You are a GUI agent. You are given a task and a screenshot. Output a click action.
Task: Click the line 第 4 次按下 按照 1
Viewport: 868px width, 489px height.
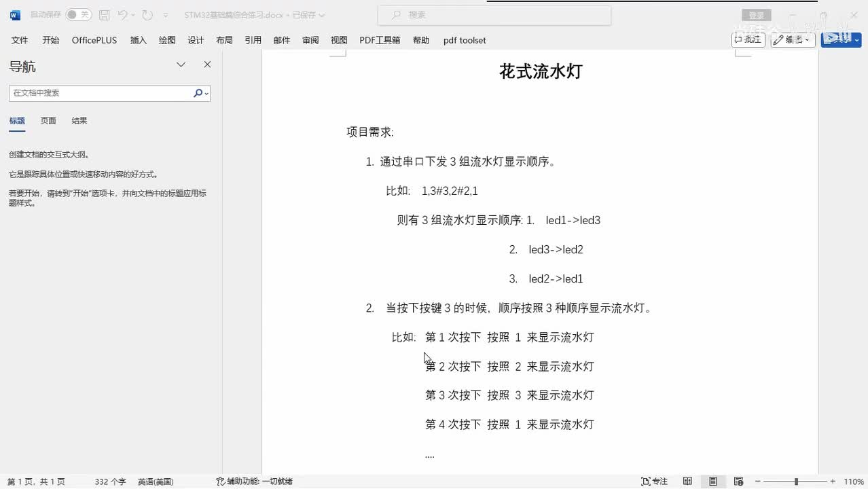pyautogui.click(x=509, y=424)
